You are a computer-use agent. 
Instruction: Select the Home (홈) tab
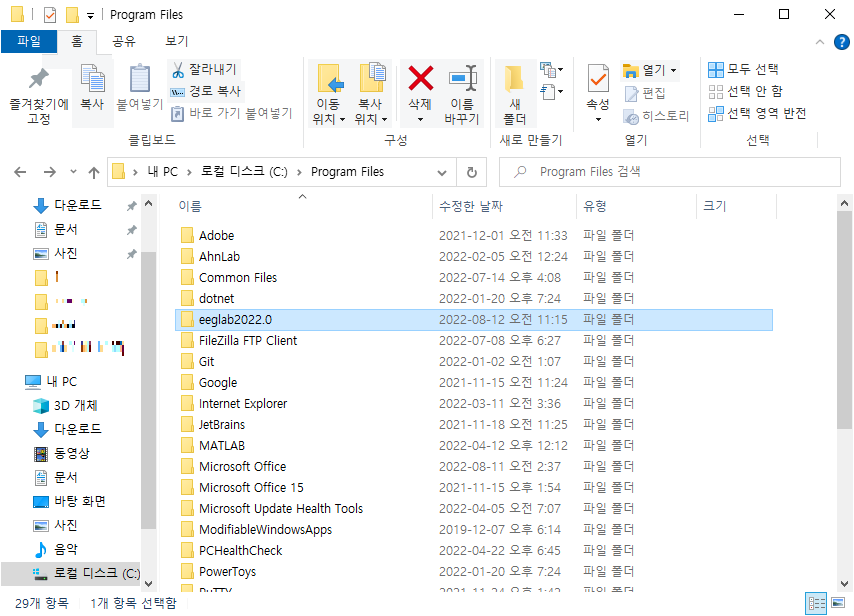click(x=77, y=41)
